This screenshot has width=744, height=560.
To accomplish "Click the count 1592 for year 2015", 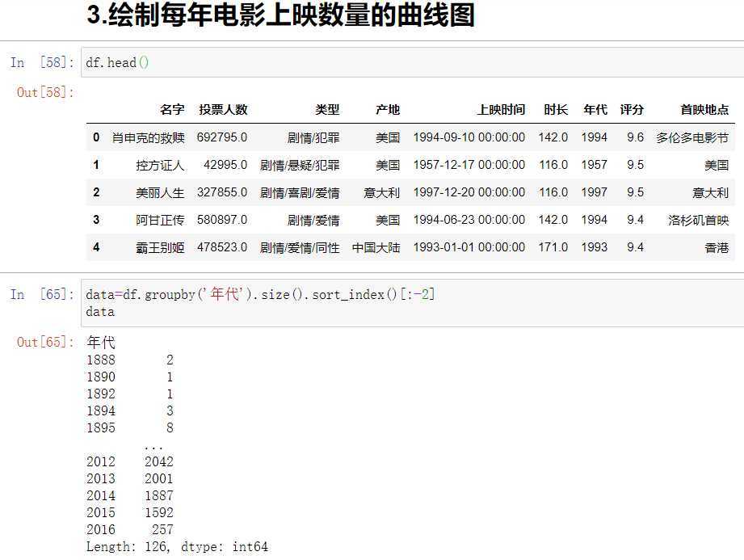I will (x=159, y=513).
